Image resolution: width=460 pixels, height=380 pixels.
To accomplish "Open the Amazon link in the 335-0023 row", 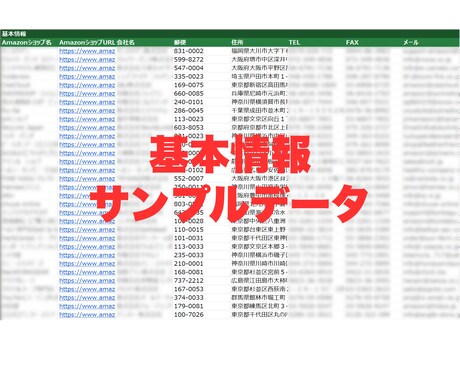I will click(87, 77).
